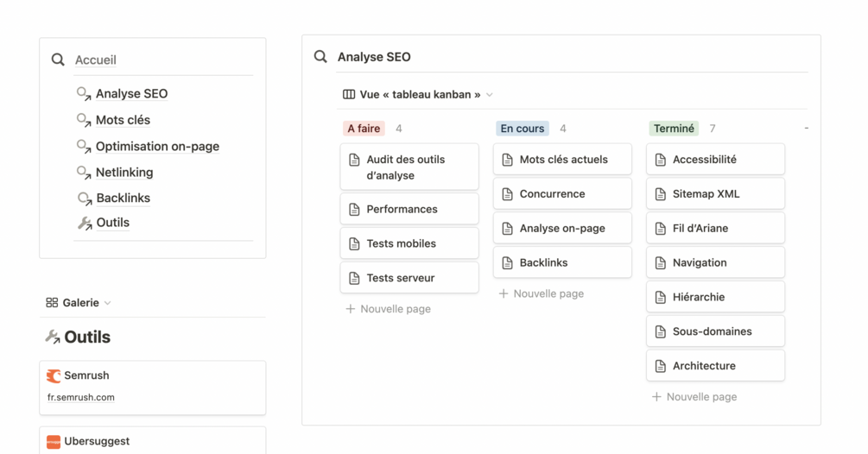
Task: Open the Netlinking page link
Action: pos(124,172)
